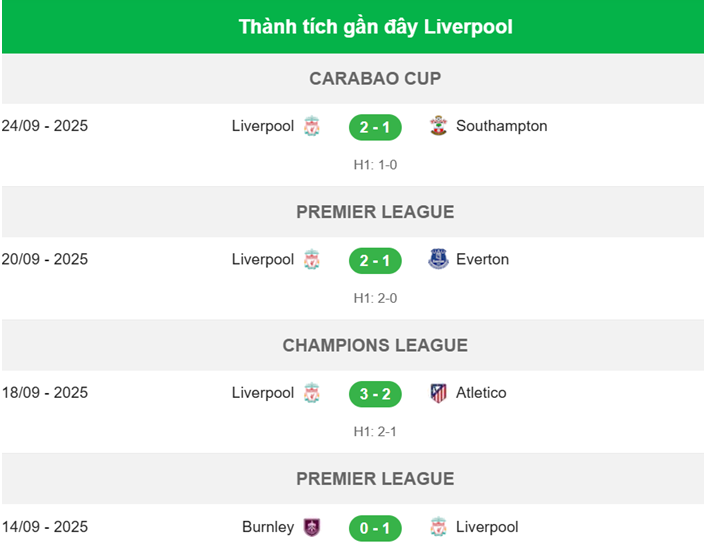This screenshot has width=708, height=556.
Task: Click the 'Thành tích gần đây Liverpool' header
Action: tap(375, 27)
